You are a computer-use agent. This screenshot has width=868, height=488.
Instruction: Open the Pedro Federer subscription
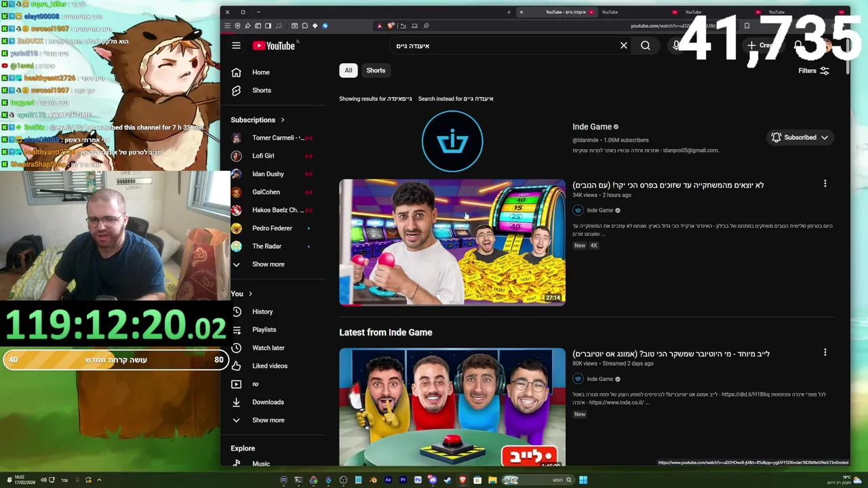(x=271, y=228)
